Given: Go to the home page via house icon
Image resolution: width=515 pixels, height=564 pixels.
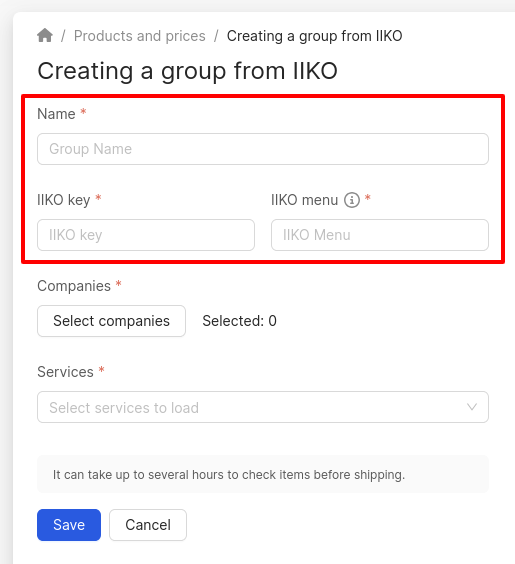Looking at the screenshot, I should click(45, 35).
